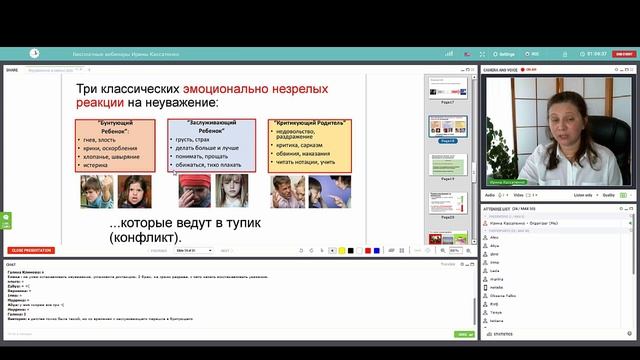Pick the black color swatch
Image resolution: width=640 pixels, height=360 pixels.
coord(351,251)
